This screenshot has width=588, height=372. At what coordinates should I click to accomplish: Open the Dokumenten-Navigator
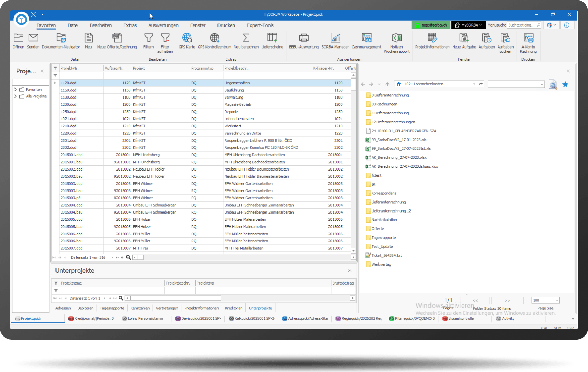[x=61, y=38]
